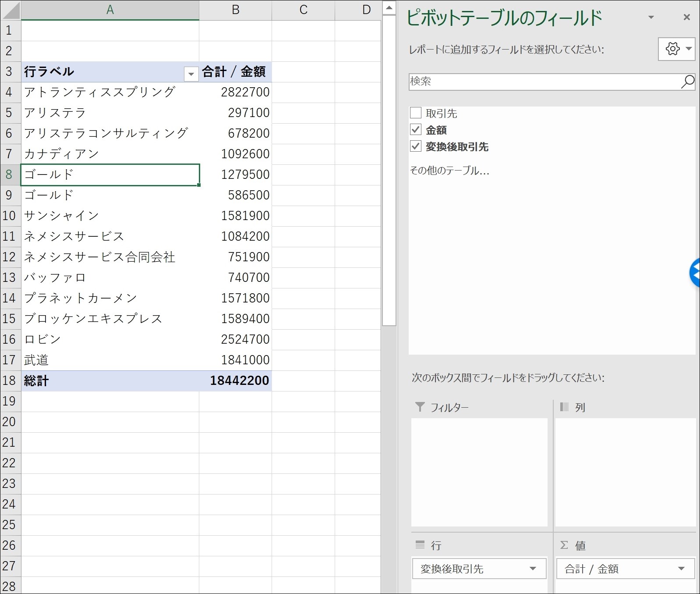Click the blue arrow icon at pane edge
Viewport: 700px width, 594px height.
coord(695,273)
